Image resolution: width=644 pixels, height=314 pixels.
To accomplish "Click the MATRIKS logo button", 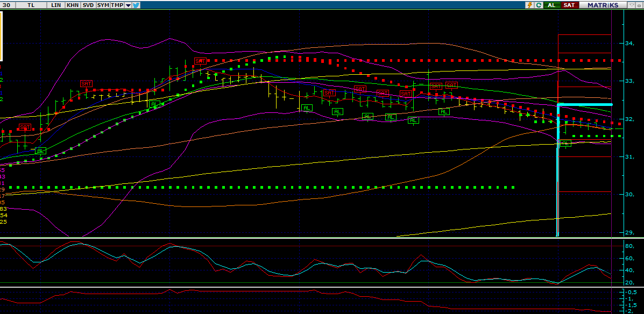I will coord(603,5).
